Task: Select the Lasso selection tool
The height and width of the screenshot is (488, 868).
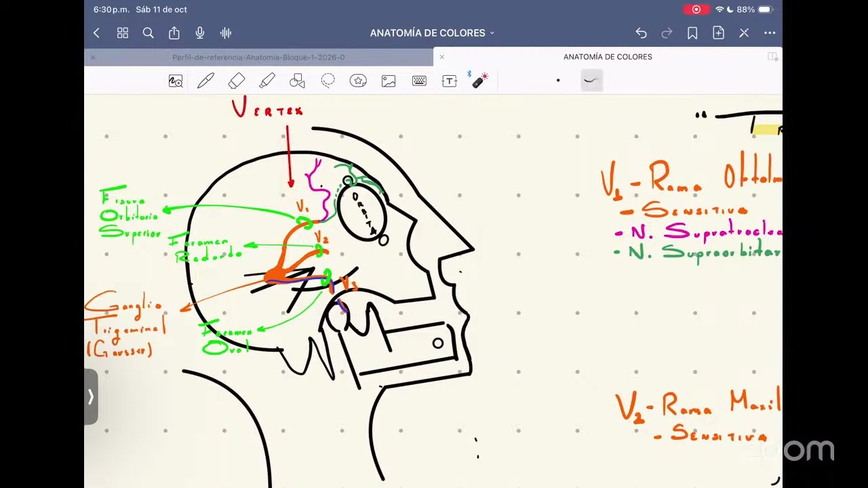Action: [328, 81]
